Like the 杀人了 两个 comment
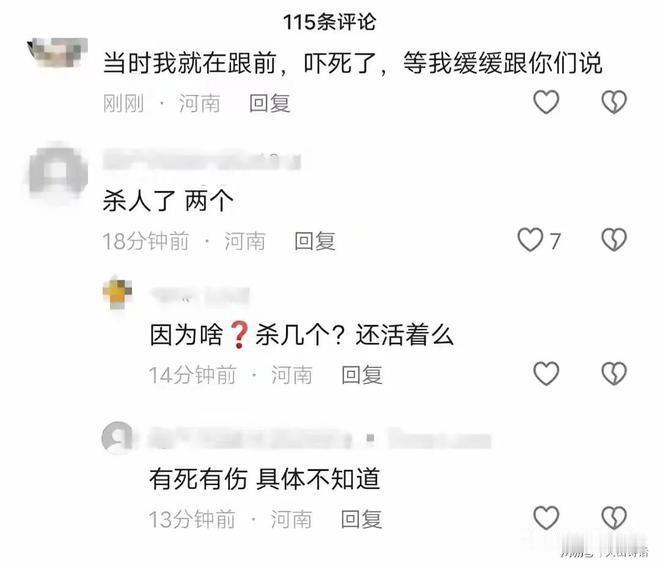660x564 pixels. (530, 240)
